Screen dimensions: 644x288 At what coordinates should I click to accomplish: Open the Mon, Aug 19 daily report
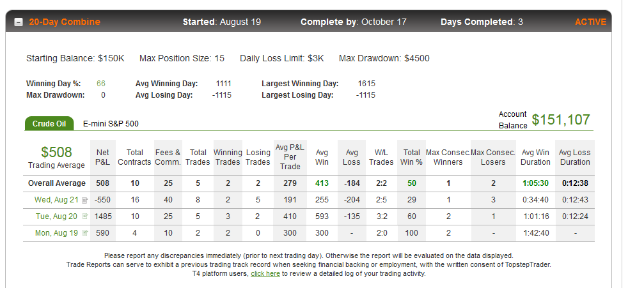point(56,232)
